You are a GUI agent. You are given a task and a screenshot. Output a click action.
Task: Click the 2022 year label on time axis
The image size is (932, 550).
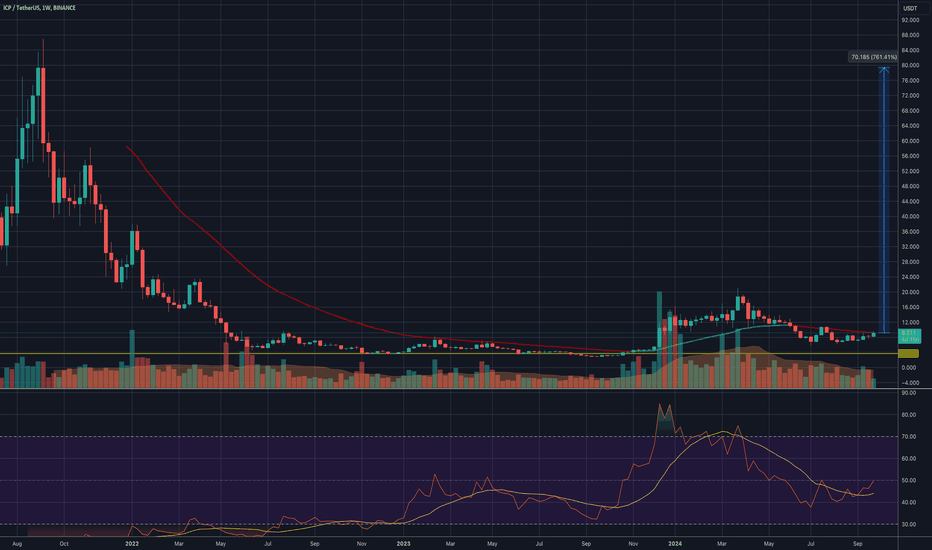132,543
